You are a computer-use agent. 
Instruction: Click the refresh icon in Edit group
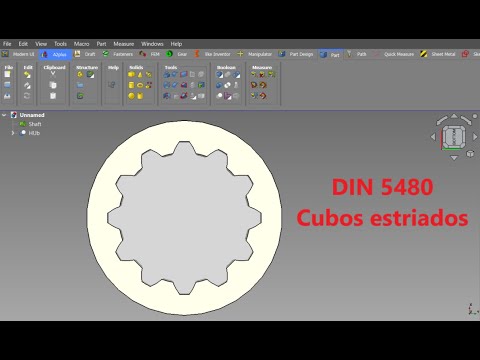(27, 96)
